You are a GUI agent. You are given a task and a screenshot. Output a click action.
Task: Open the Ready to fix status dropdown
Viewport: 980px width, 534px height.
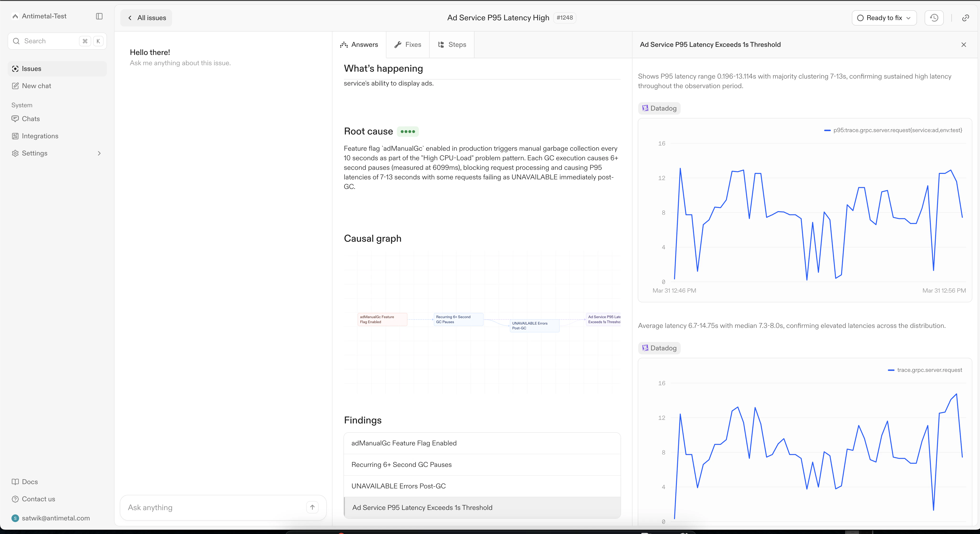tap(884, 18)
